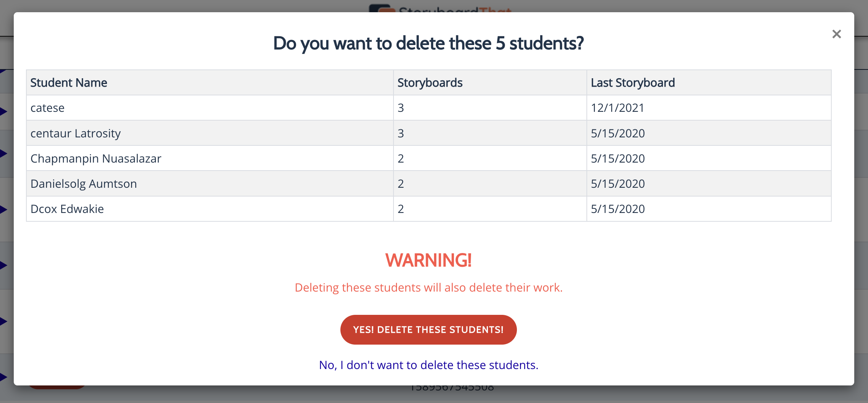Select the deleting students warning message
The width and height of the screenshot is (868, 403).
click(x=428, y=287)
